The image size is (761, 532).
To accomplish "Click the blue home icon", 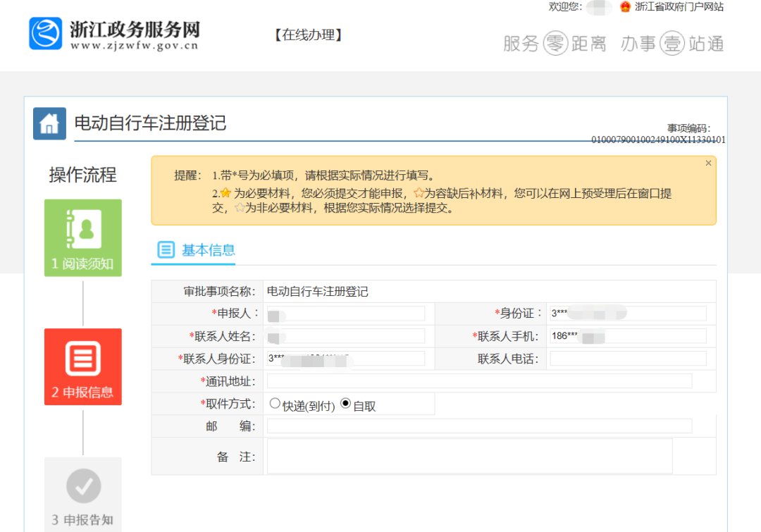I will [x=49, y=124].
